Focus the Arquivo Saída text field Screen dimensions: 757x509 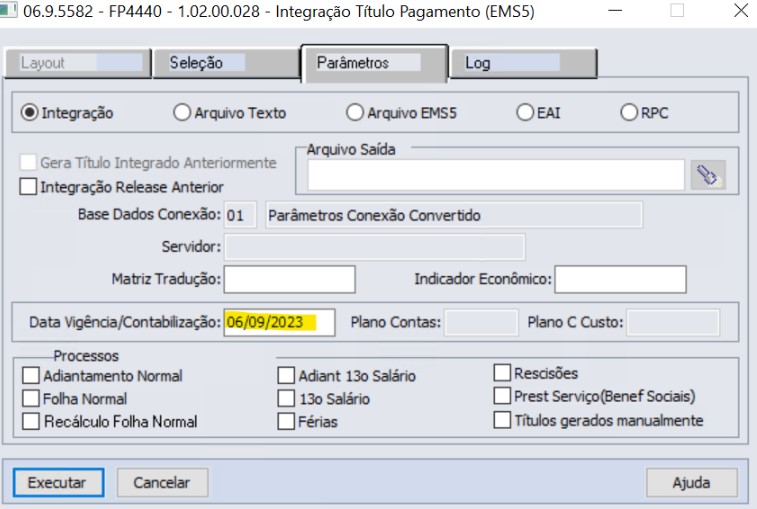point(496,175)
